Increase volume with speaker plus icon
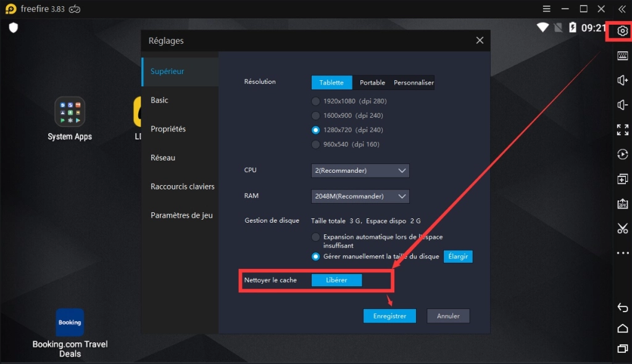This screenshot has width=632, height=364. [x=622, y=80]
